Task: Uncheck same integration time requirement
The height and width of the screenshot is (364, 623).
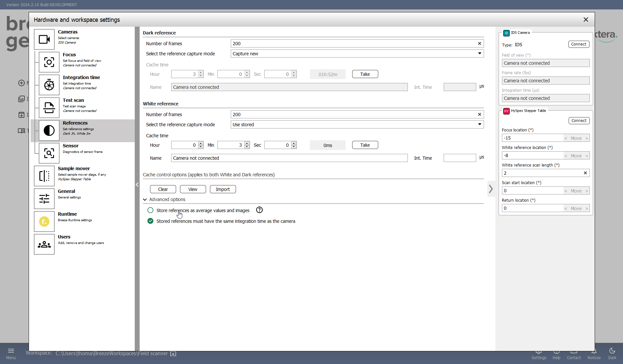Action: click(150, 221)
